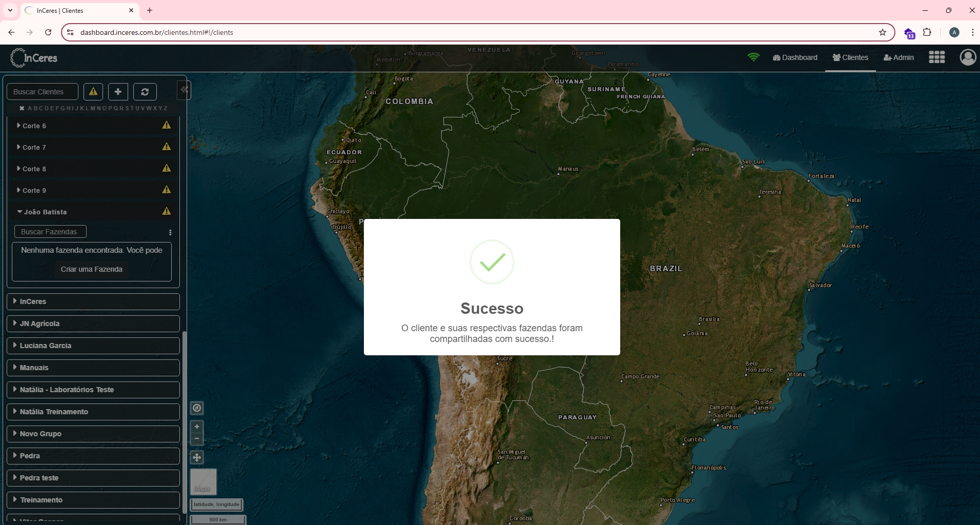Collapse the sidebar with the double-chevron icon

[184, 90]
